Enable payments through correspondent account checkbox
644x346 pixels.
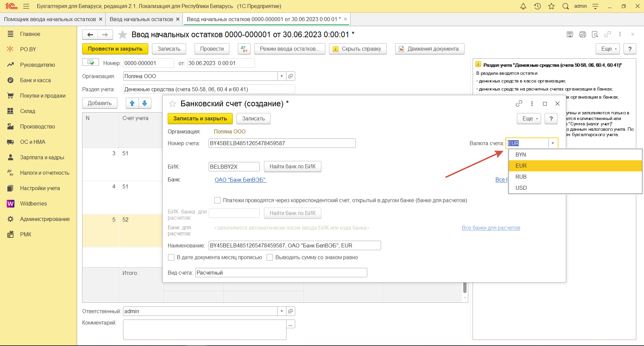coord(217,200)
